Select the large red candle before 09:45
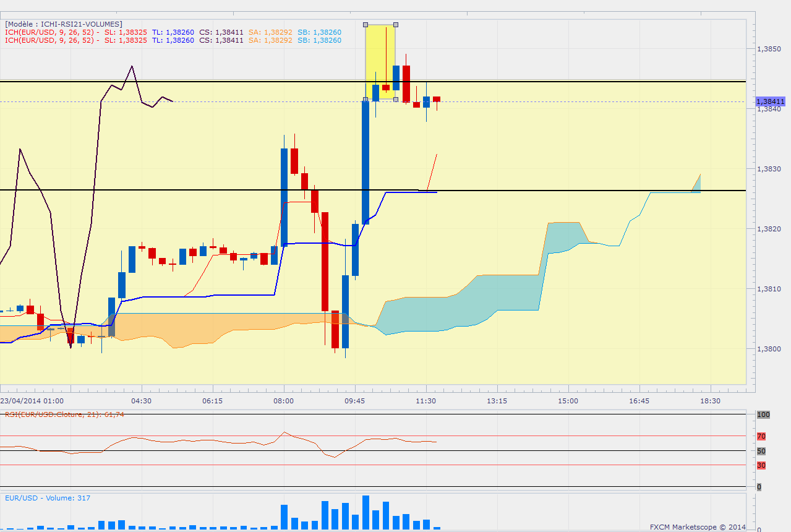 [325, 261]
